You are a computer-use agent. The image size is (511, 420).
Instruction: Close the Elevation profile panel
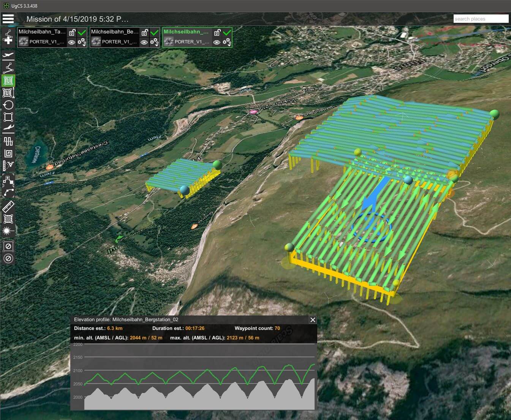point(313,320)
